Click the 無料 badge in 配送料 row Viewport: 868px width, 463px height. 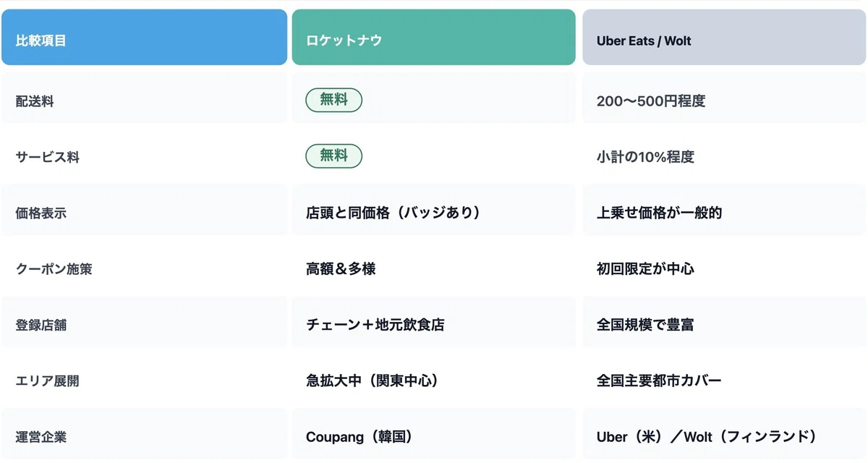(333, 101)
